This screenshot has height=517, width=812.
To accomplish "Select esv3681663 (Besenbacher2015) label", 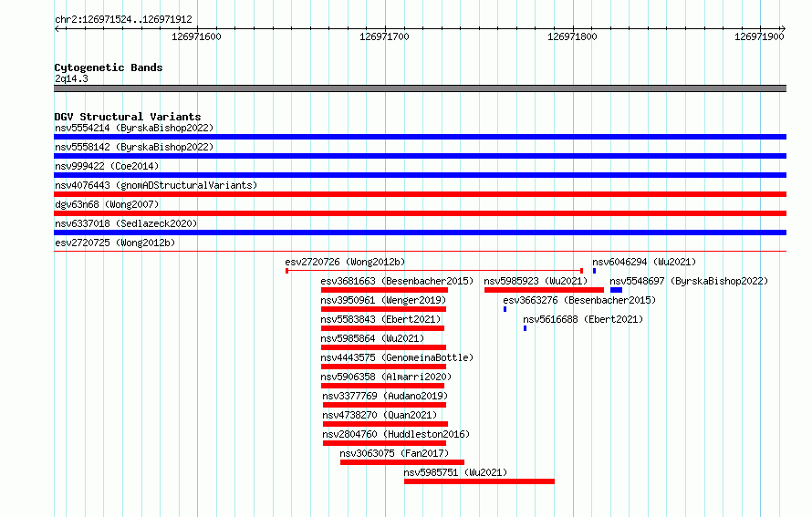I will 397,281.
